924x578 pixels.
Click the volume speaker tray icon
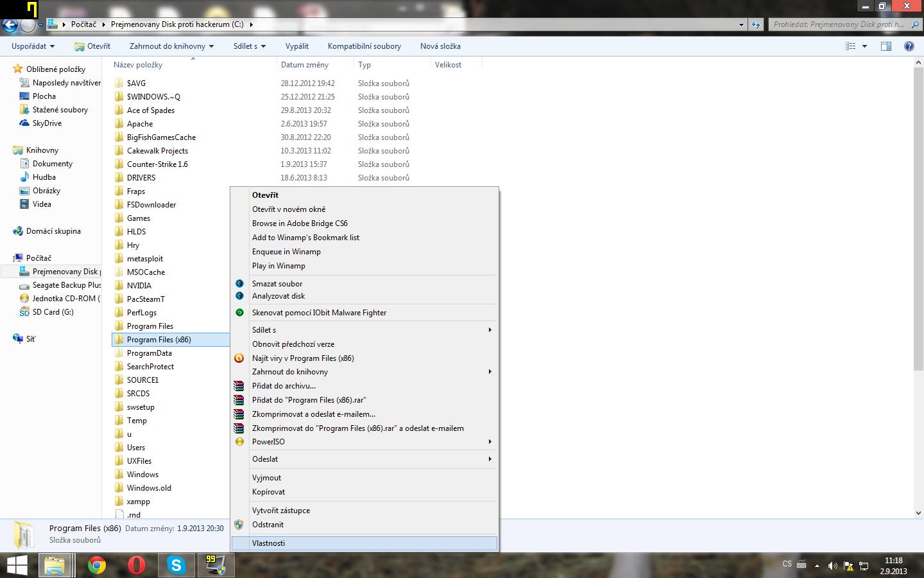point(832,566)
